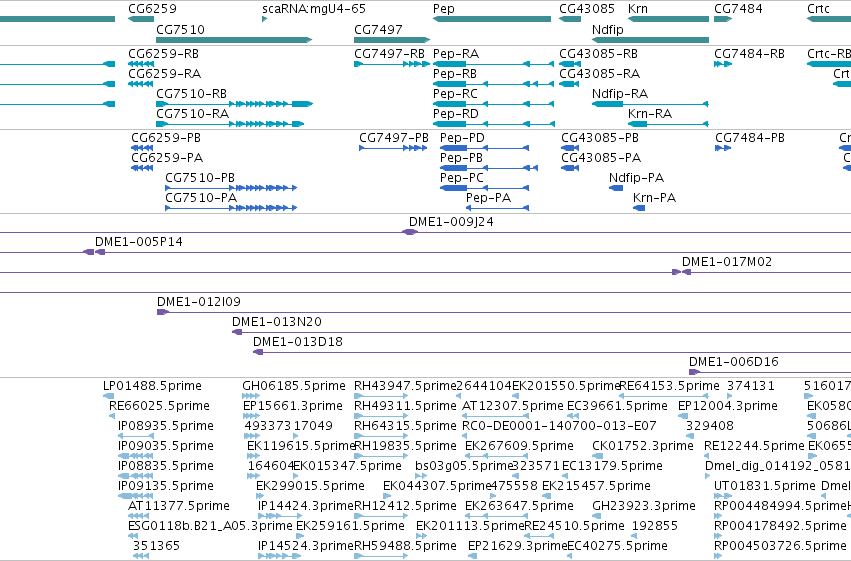Screen dimensions: 851x561
Task: Open the CG7497-PB protein label
Action: click(x=394, y=138)
